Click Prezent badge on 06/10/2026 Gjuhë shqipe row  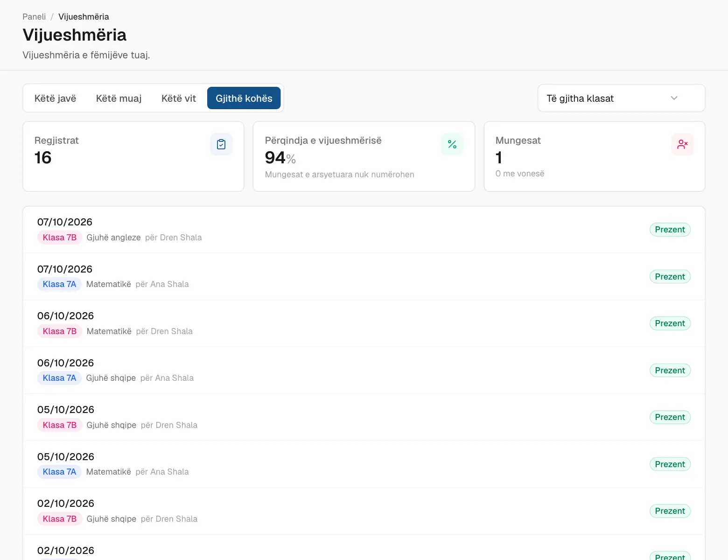pos(670,371)
